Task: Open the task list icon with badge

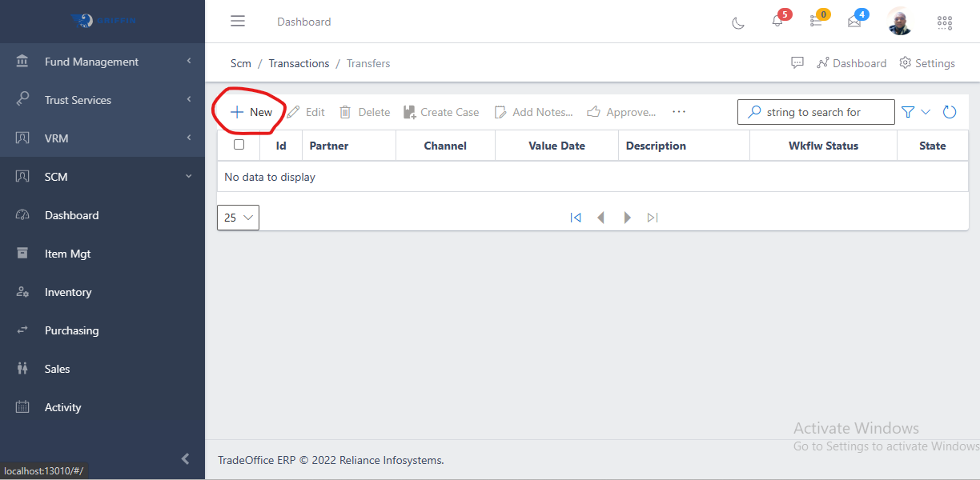Action: (x=816, y=22)
